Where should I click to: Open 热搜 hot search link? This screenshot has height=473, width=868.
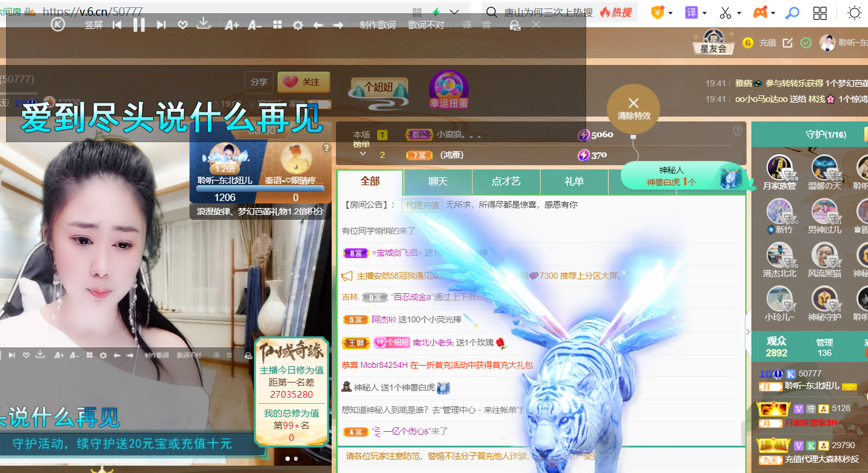click(x=616, y=12)
